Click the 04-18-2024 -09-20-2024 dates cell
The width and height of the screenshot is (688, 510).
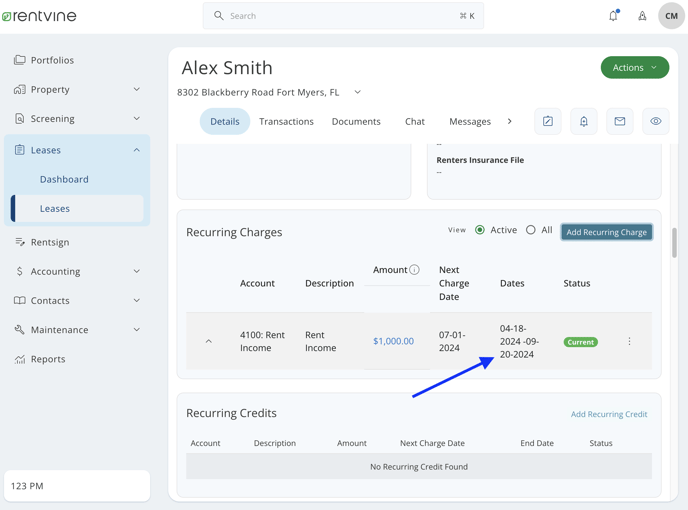tap(519, 341)
